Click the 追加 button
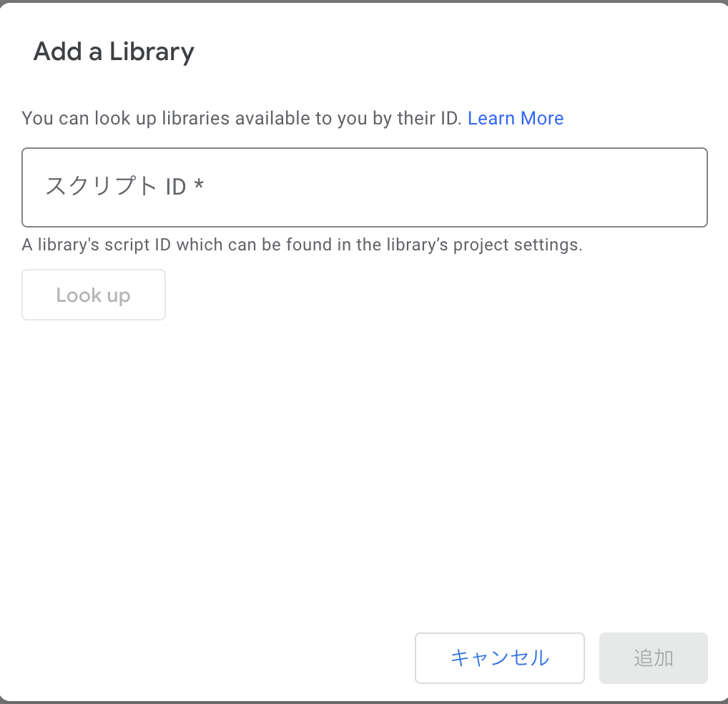 (653, 658)
